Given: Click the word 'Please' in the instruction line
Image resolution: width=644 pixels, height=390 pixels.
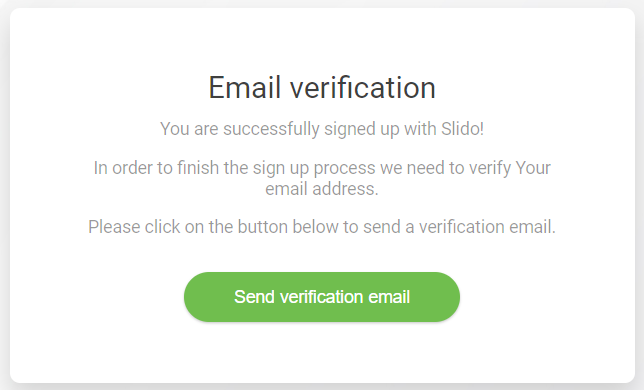Looking at the screenshot, I should pyautogui.click(x=114, y=227).
